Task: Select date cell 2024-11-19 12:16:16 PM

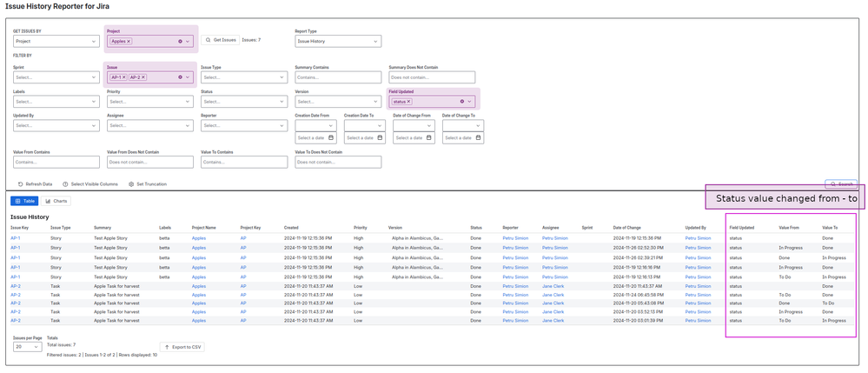Action: pos(638,267)
